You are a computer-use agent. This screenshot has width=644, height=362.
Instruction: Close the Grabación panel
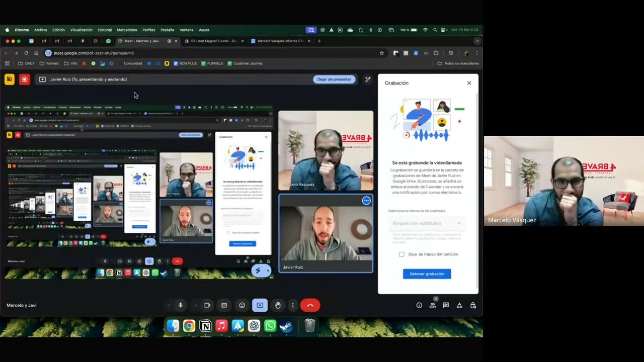[469, 83]
